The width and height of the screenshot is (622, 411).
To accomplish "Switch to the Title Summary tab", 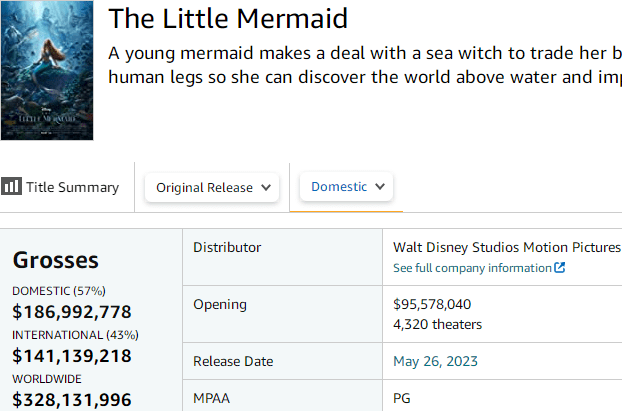I will tap(72, 187).
